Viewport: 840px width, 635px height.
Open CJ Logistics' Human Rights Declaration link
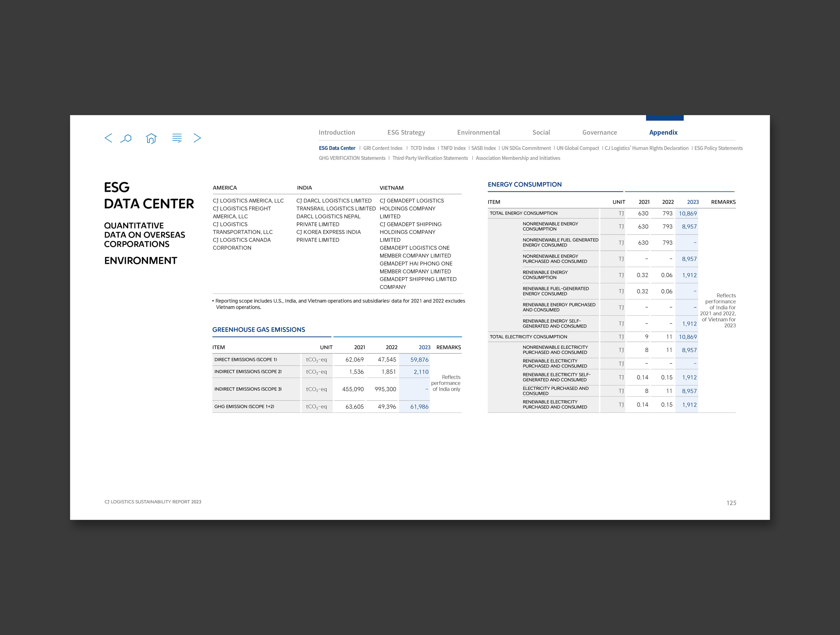[x=646, y=148]
